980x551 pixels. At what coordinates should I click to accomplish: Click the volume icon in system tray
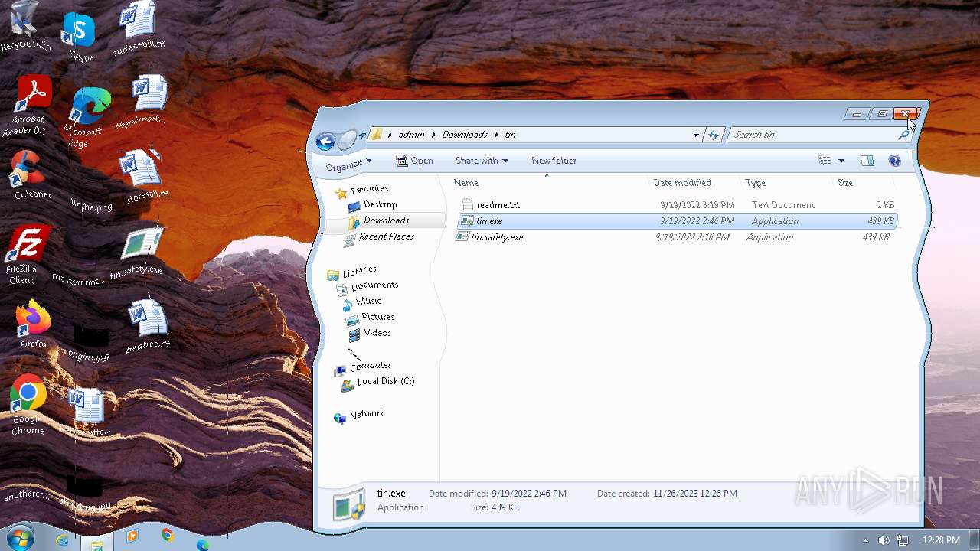(884, 540)
